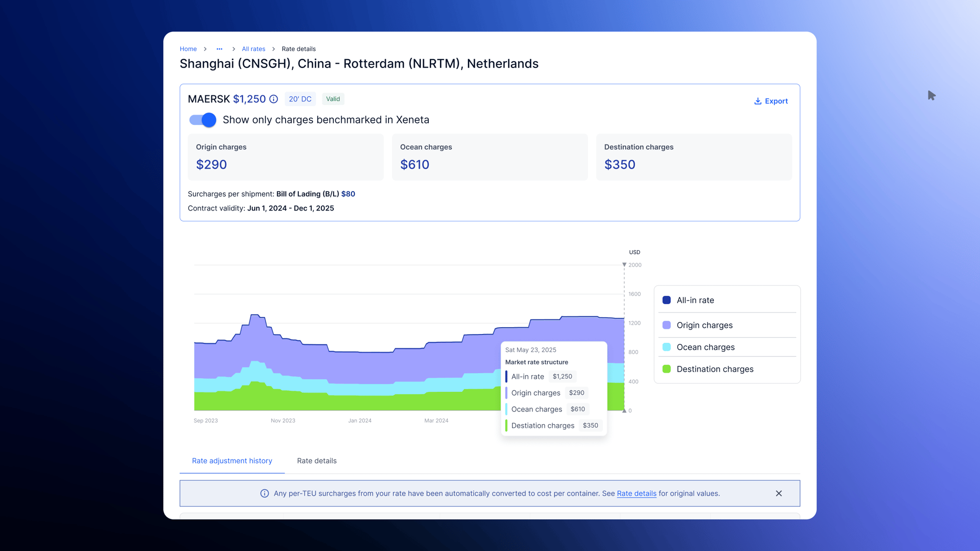The image size is (980, 551).
Task: Click the chevron after Home breadcrumb
Action: pyautogui.click(x=205, y=49)
